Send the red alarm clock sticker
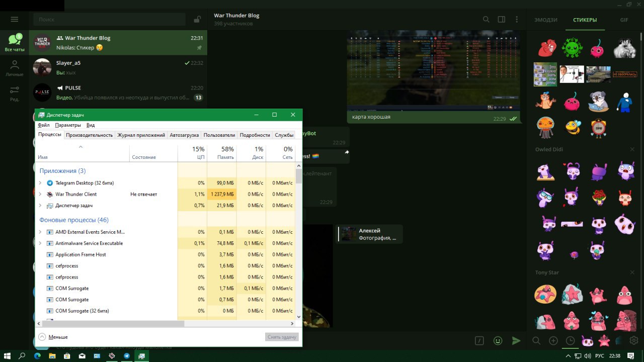This screenshot has height=362, width=644. [598, 128]
